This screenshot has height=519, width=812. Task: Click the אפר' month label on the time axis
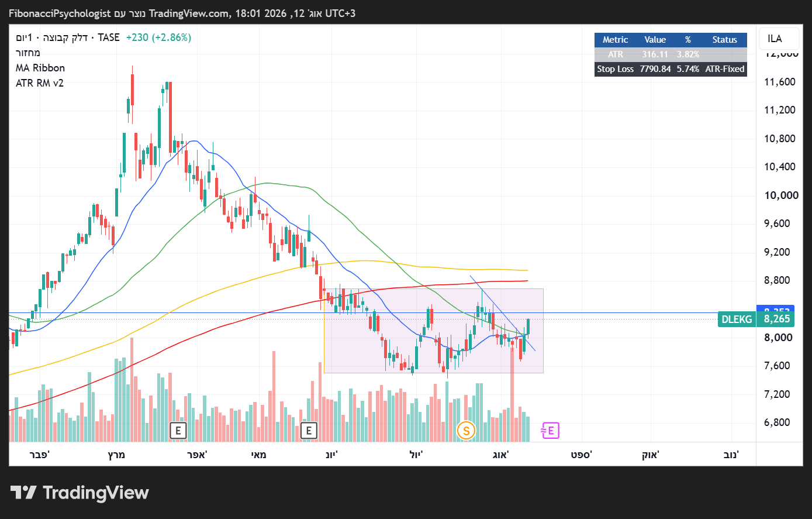(x=197, y=455)
